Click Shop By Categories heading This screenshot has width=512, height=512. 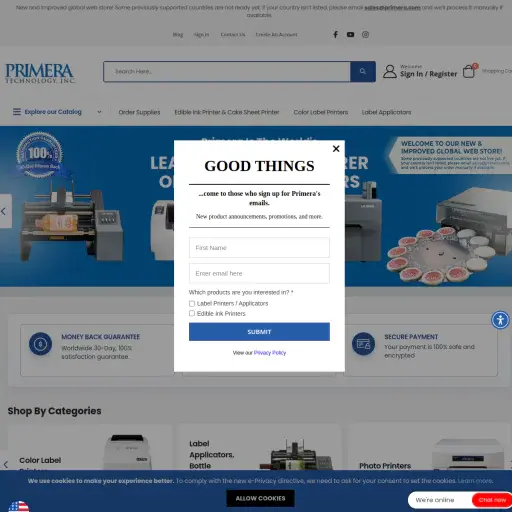[x=54, y=411]
